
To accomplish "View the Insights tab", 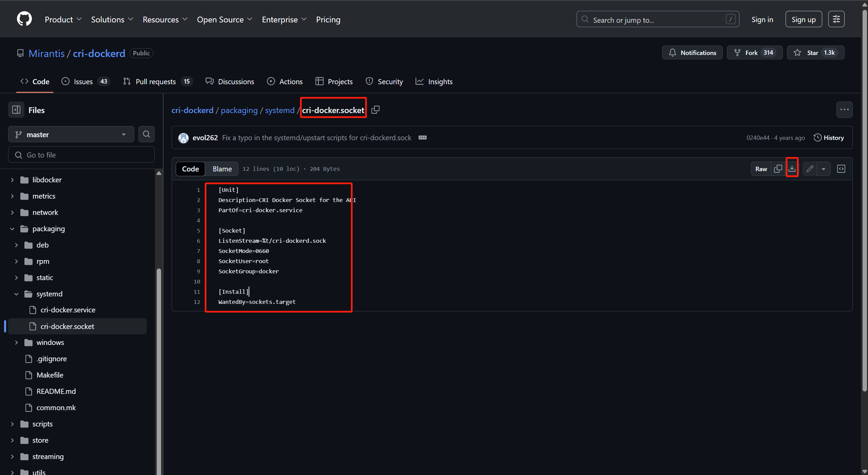I will click(434, 81).
